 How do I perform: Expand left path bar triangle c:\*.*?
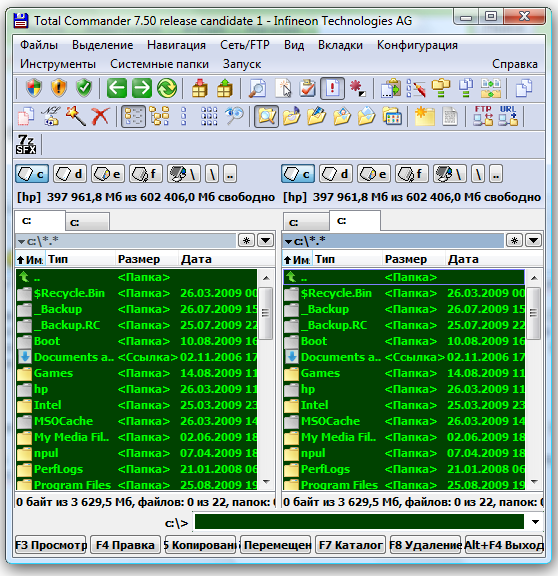(21, 242)
